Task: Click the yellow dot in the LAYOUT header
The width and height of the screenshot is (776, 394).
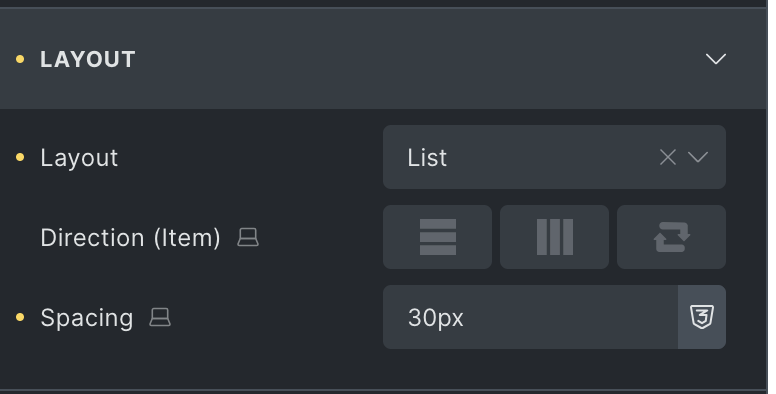Action: (x=20, y=59)
